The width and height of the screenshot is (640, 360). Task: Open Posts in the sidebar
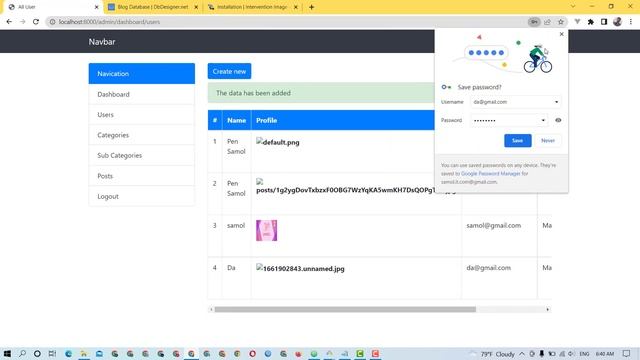click(142, 176)
